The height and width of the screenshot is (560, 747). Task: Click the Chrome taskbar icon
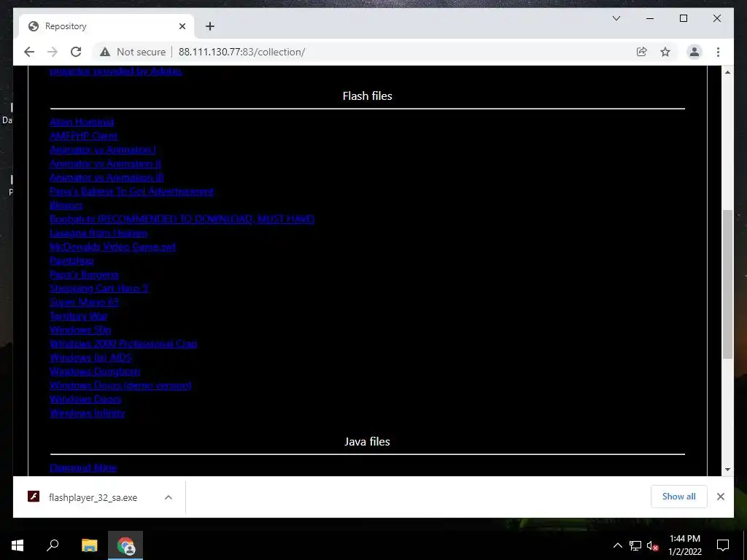(x=125, y=545)
